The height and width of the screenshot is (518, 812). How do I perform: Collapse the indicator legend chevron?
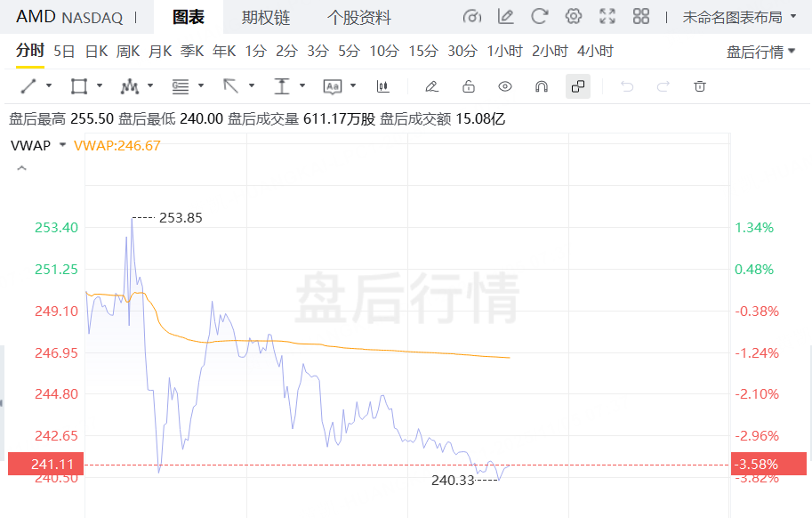21,168
